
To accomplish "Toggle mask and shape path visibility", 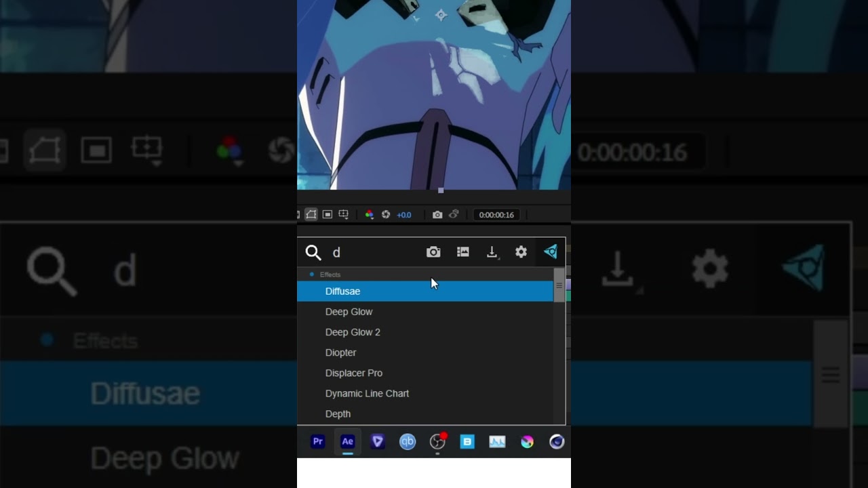I will pyautogui.click(x=311, y=215).
